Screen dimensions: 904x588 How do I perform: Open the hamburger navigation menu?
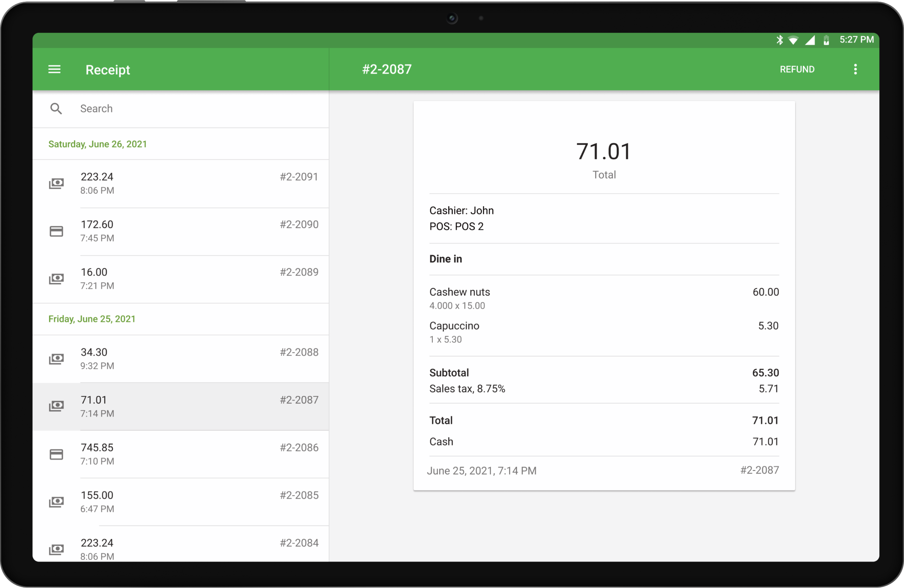click(x=54, y=69)
